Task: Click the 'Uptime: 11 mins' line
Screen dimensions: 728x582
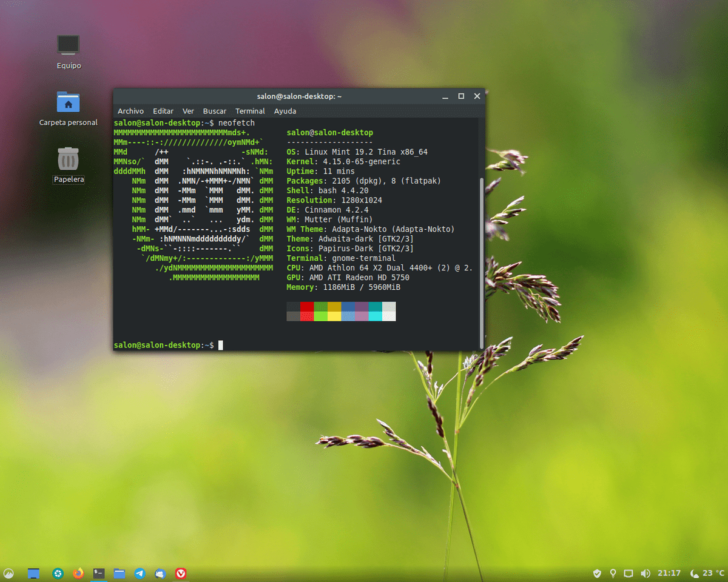Action: tap(320, 172)
